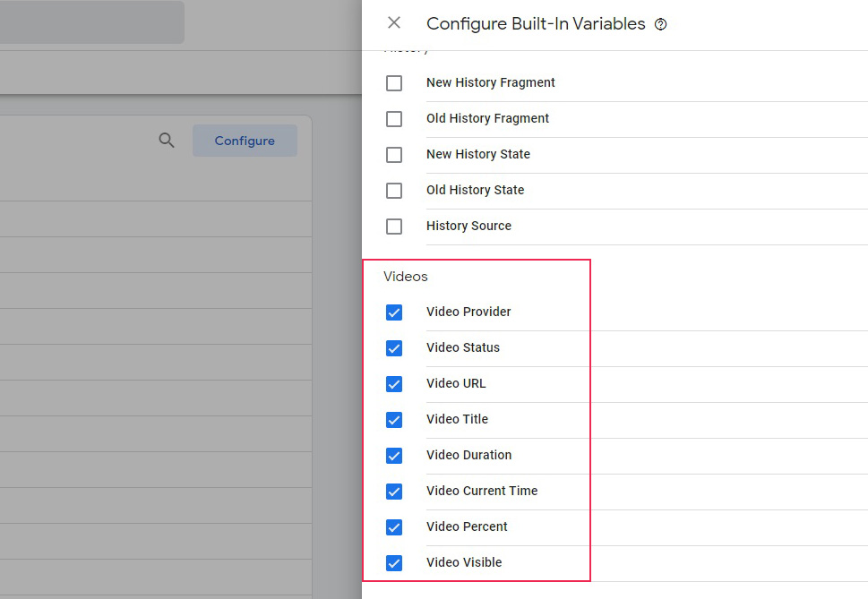This screenshot has height=599, width=868.
Task: Disable the Video Title checkbox
Action: tap(394, 420)
